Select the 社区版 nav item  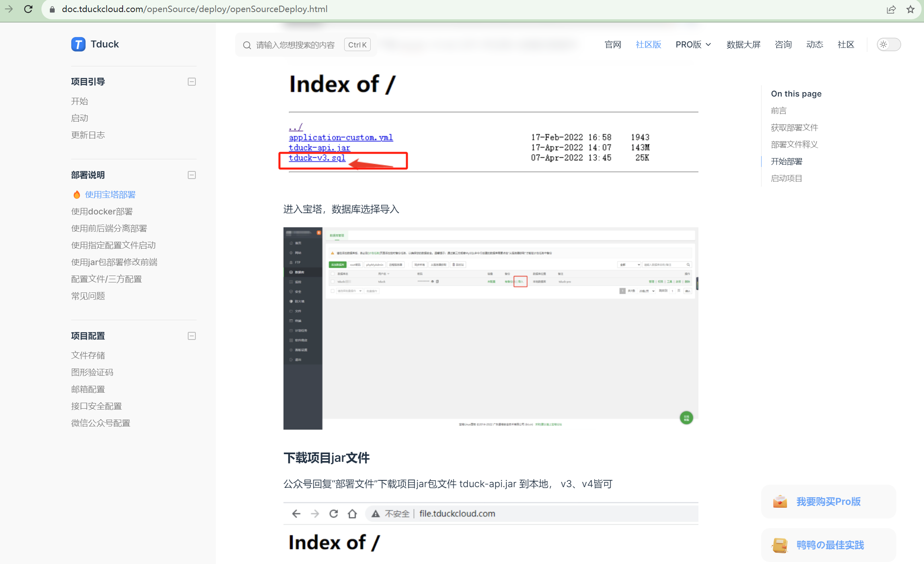[x=648, y=45]
